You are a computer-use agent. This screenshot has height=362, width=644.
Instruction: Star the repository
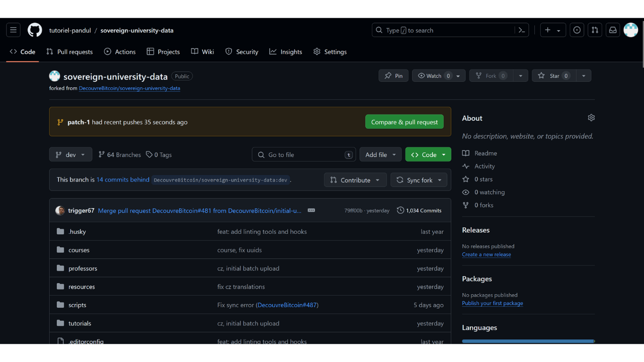(x=554, y=76)
